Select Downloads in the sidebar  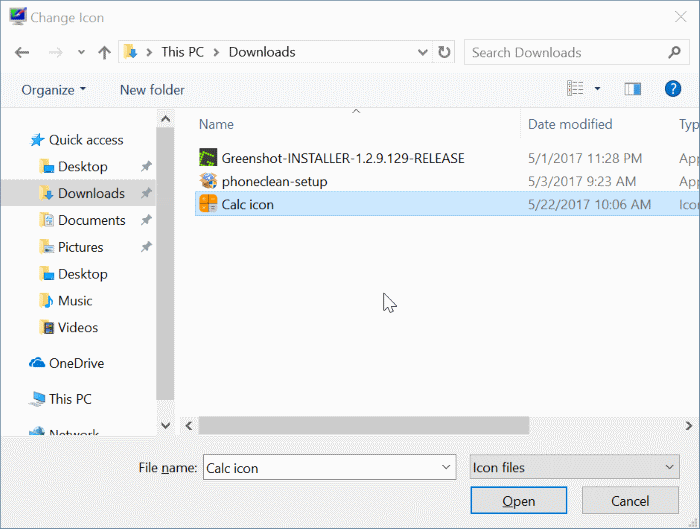coord(92,193)
